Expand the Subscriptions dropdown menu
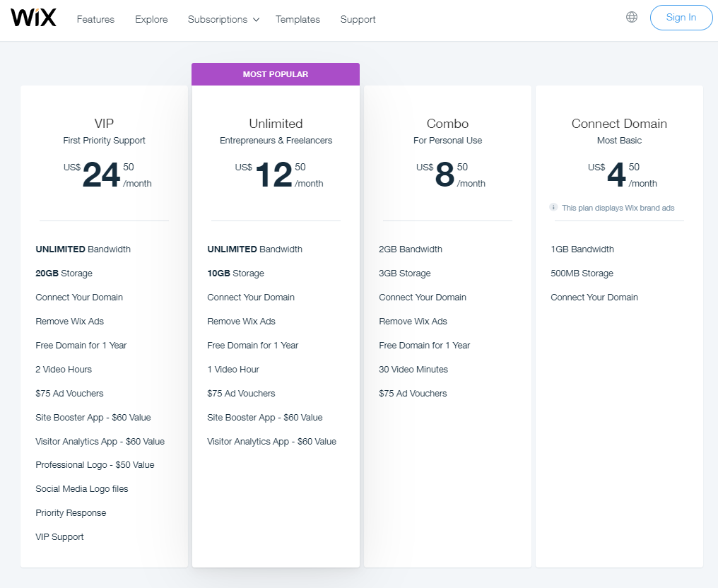718x588 pixels. [x=223, y=19]
